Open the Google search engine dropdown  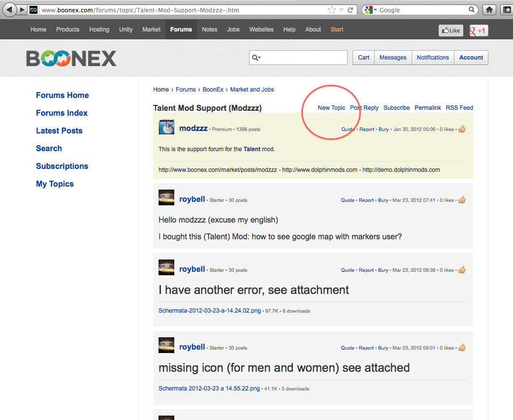coord(371,10)
